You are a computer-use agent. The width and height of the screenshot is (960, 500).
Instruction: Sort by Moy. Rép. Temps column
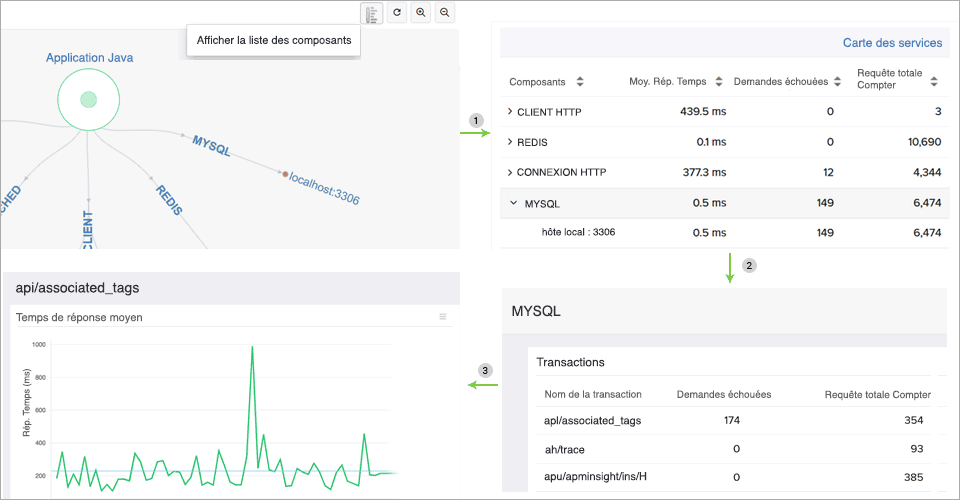(717, 82)
